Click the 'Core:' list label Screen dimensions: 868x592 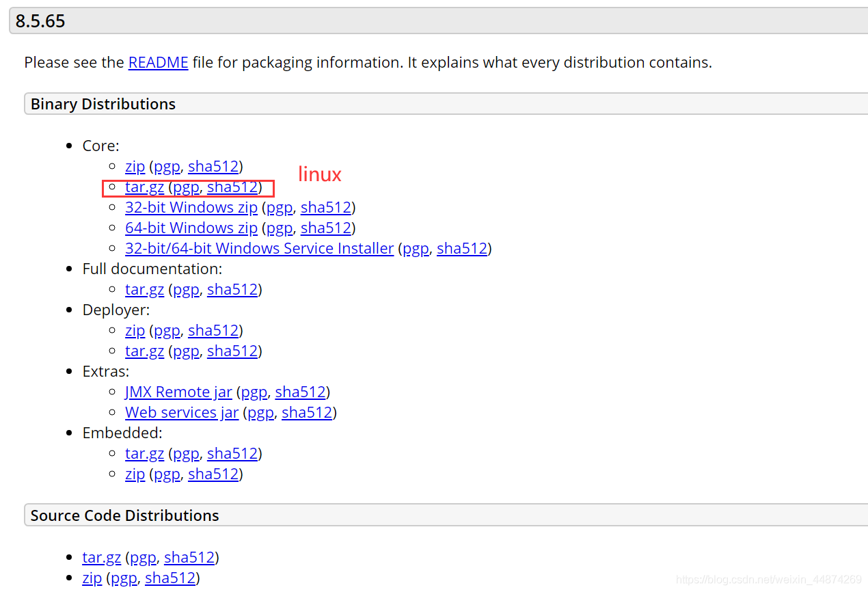(x=100, y=146)
